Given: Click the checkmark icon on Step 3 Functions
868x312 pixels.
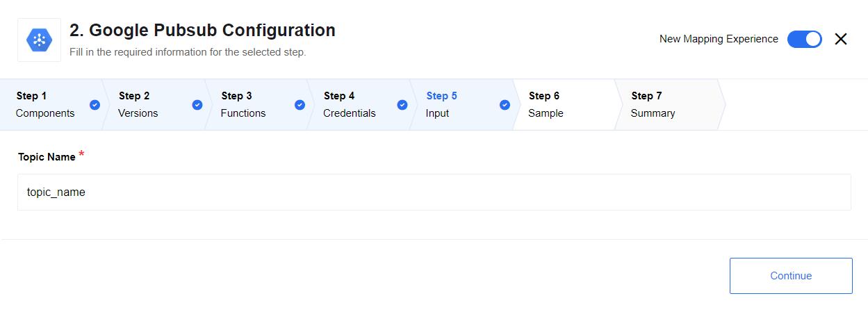Looking at the screenshot, I should pos(300,105).
